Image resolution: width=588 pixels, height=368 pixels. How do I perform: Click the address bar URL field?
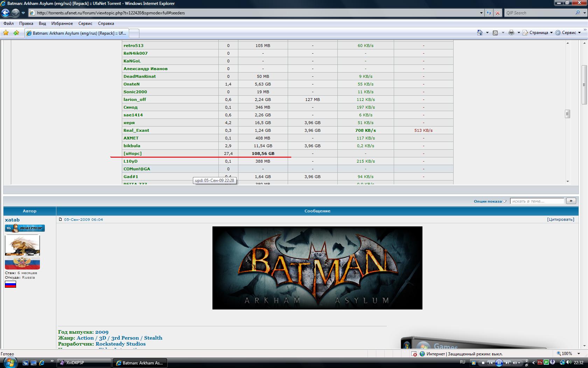pyautogui.click(x=254, y=13)
